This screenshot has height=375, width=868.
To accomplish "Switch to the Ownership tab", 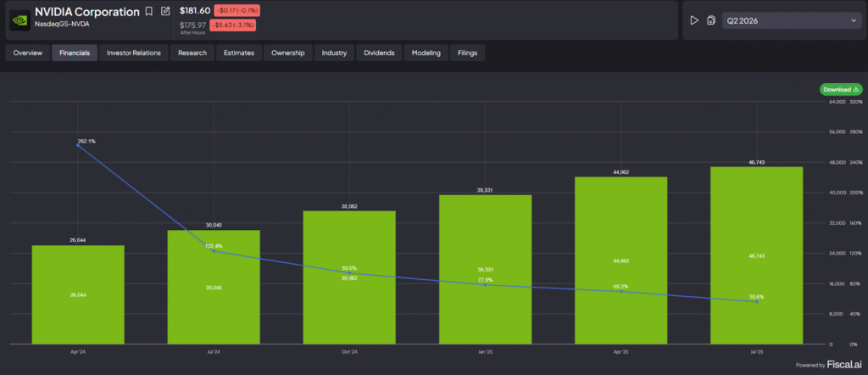I will pyautogui.click(x=288, y=53).
